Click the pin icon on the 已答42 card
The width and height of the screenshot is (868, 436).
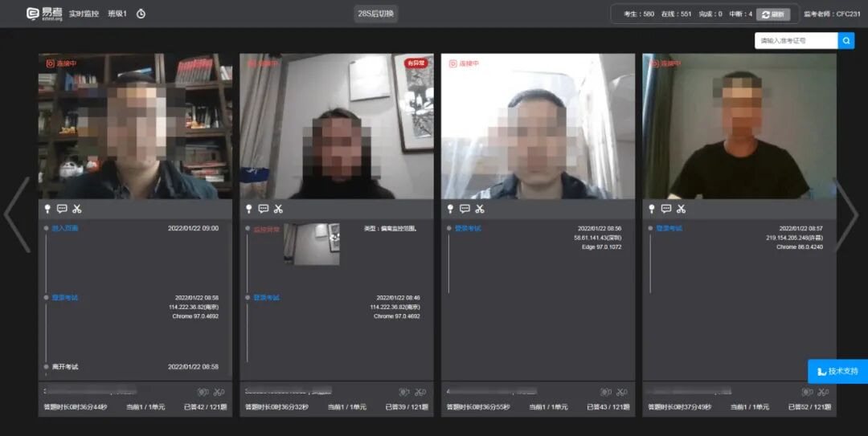tap(47, 209)
